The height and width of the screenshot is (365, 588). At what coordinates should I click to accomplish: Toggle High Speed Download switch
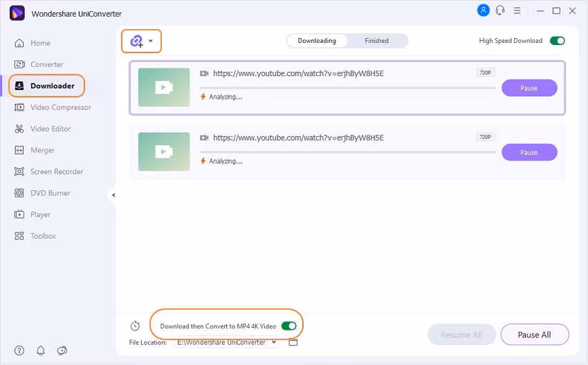coord(558,41)
